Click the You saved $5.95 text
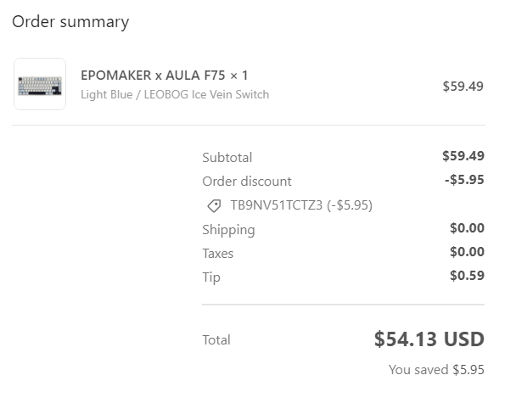 point(436,369)
